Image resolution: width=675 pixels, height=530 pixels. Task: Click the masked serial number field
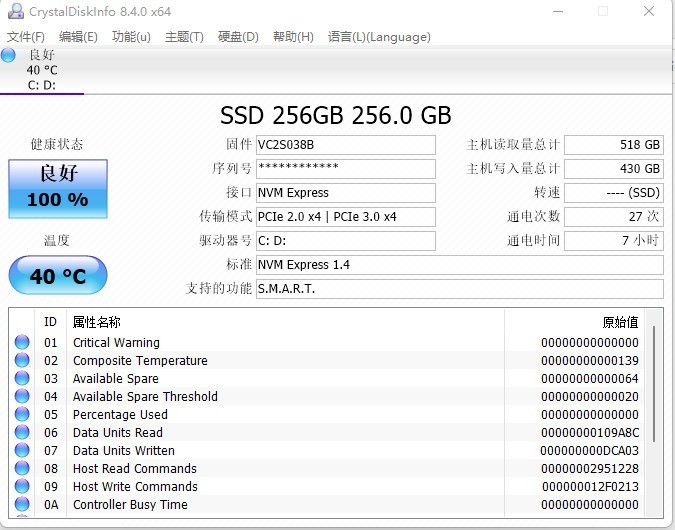[x=346, y=169]
